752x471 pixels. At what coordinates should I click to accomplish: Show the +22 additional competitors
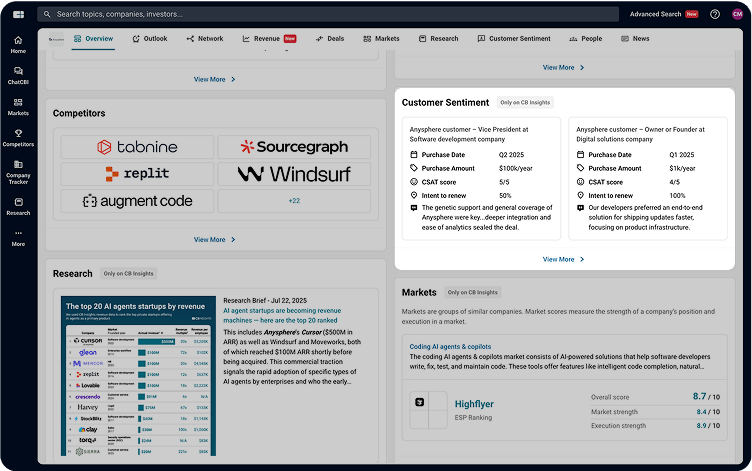click(x=294, y=201)
